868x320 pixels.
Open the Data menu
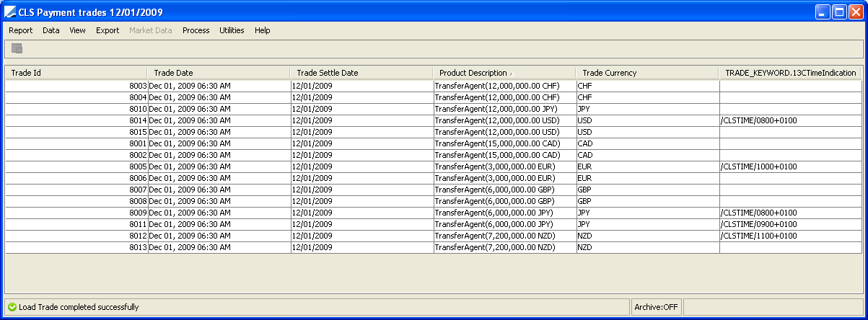pyautogui.click(x=51, y=30)
